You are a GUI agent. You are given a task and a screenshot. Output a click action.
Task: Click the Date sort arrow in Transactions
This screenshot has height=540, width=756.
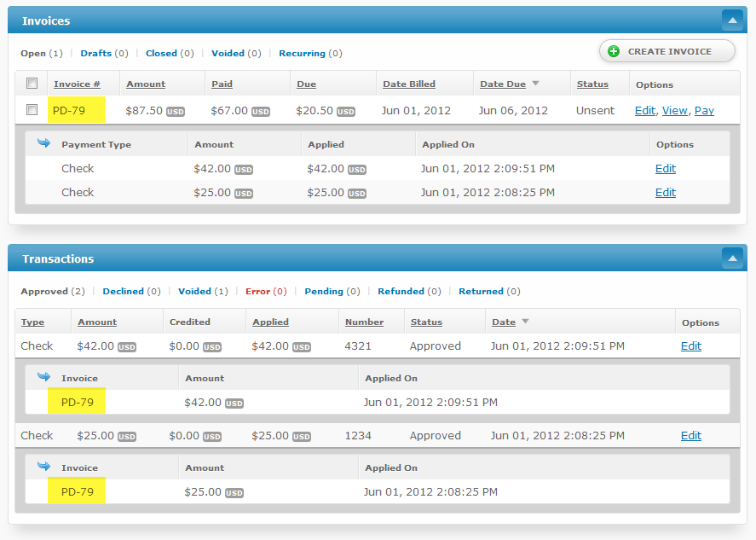click(x=525, y=322)
